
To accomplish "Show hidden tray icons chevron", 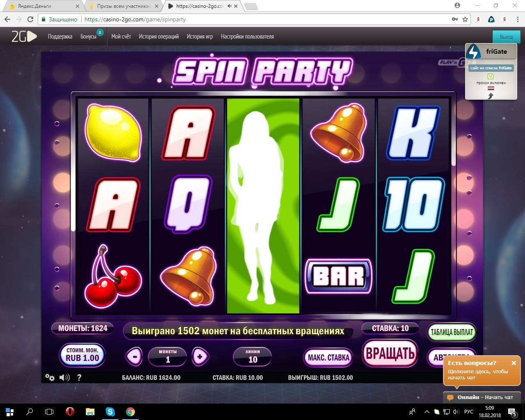I will [427, 412].
